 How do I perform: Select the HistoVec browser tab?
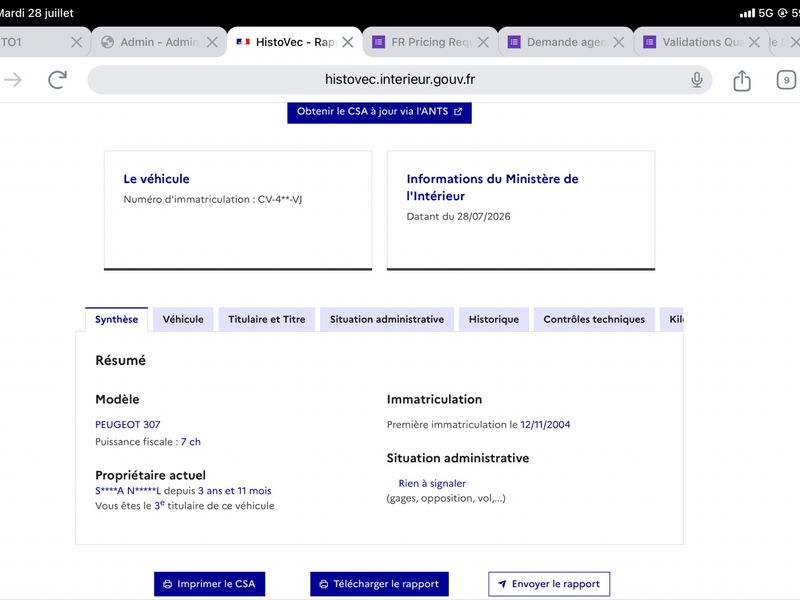tap(294, 42)
